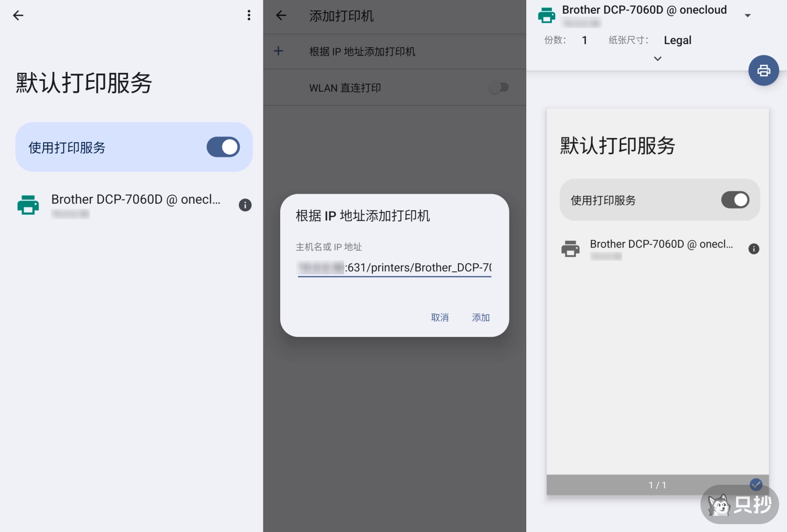The image size is (787, 532).
Task: Expand more print options chevron
Action: click(657, 59)
